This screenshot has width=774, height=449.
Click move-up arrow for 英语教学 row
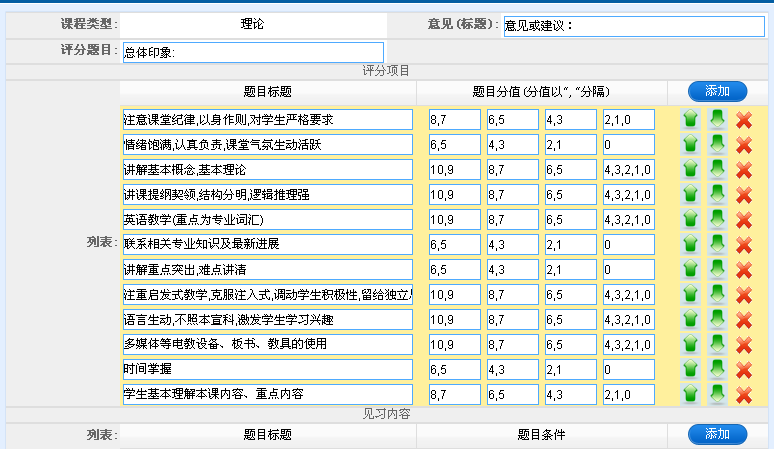coord(690,220)
